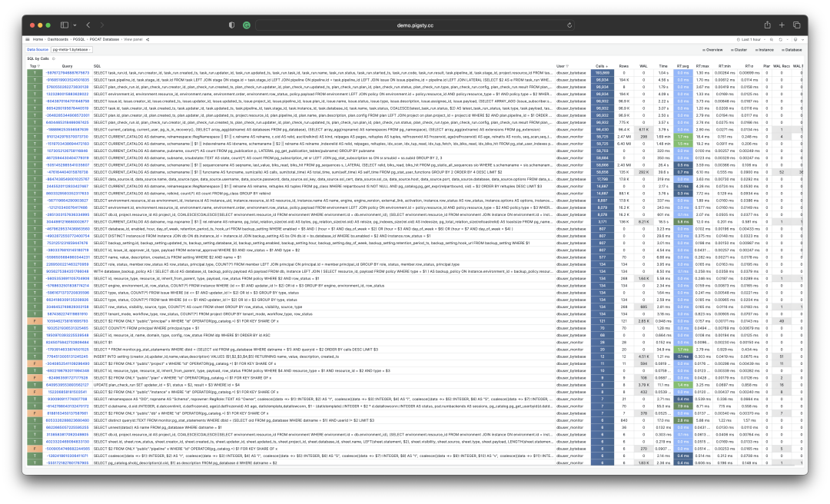This screenshot has width=830, height=504.
Task: Click the Grammarly extension icon
Action: (x=246, y=25)
